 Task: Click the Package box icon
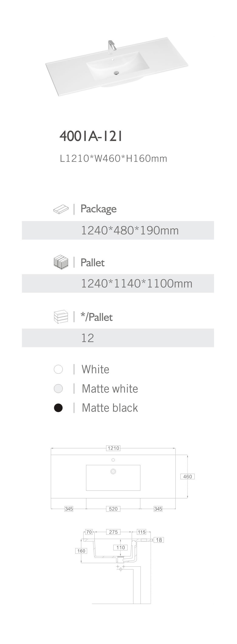click(x=61, y=209)
